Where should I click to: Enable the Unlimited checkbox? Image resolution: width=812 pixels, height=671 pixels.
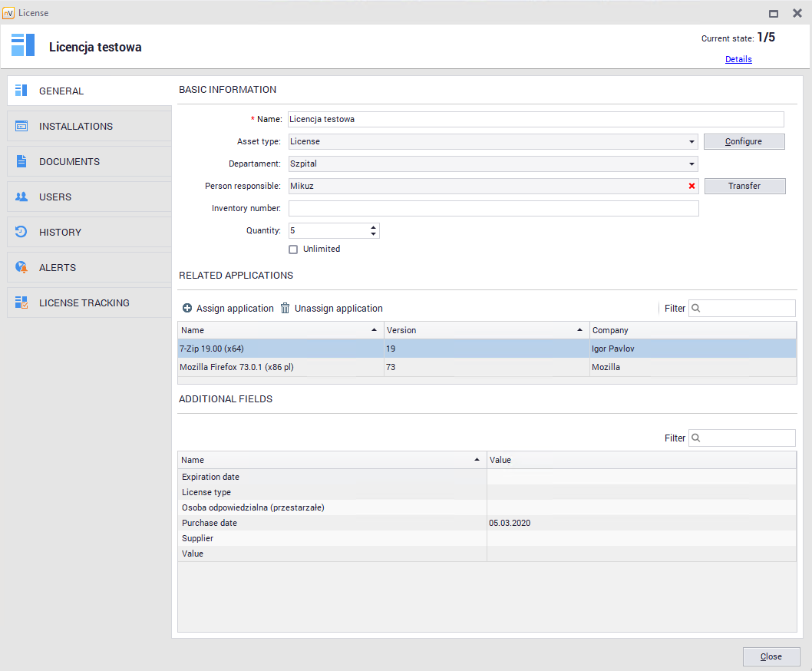coord(293,250)
